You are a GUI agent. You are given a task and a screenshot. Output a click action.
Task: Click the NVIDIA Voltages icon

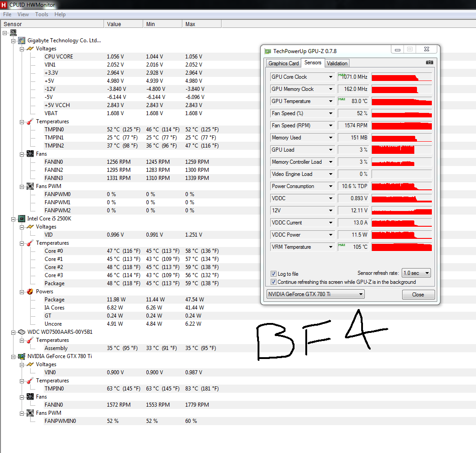[x=30, y=364]
